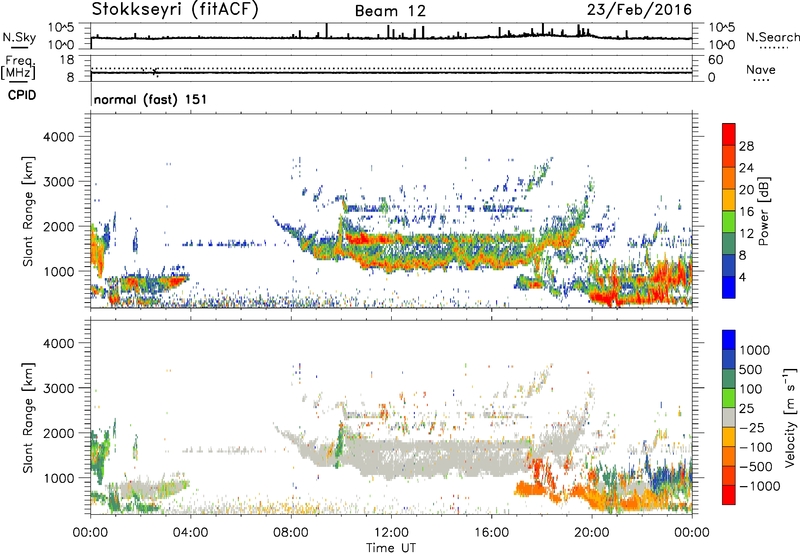Pick the blue segment of Power color bar
Image resolution: width=800 pixels, height=554 pixels.
[730, 283]
